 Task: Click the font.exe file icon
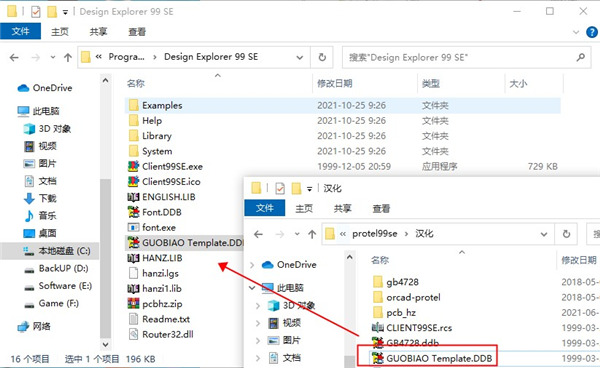[133, 227]
